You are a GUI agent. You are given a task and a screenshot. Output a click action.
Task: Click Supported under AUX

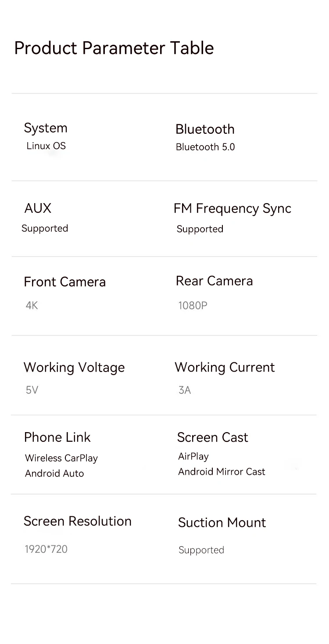(x=45, y=229)
